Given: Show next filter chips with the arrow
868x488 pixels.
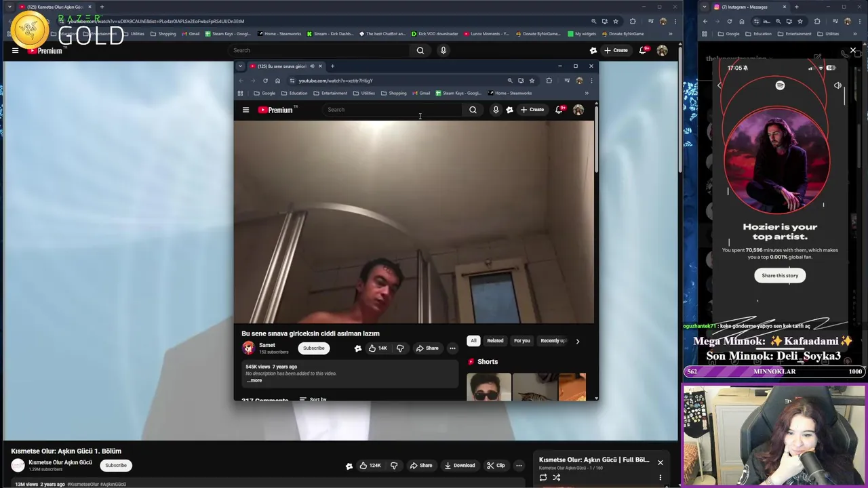Looking at the screenshot, I should click(578, 341).
